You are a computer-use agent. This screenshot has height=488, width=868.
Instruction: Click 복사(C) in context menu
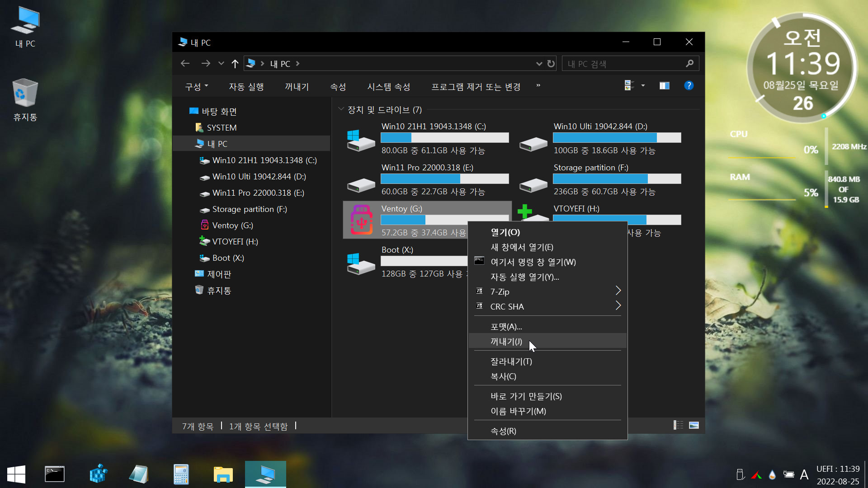pyautogui.click(x=547, y=376)
